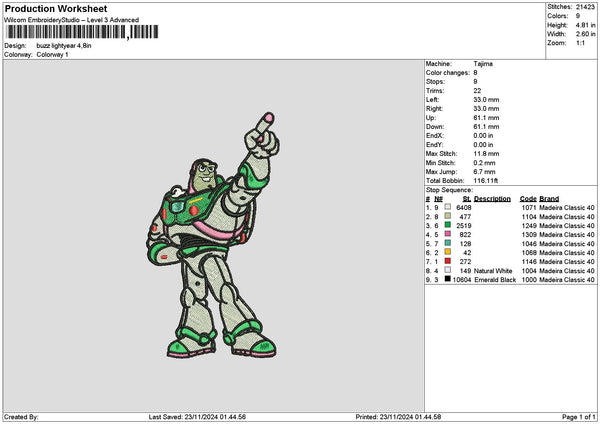Select stitch count "6408" in stop sequence
Image resolution: width=600 pixels, height=424 pixels.
click(x=464, y=208)
